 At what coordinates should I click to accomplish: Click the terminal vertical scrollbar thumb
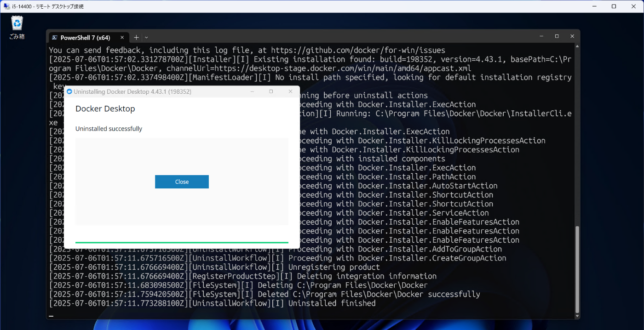click(x=577, y=269)
